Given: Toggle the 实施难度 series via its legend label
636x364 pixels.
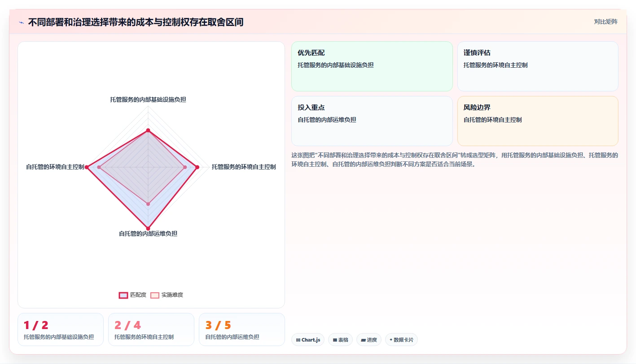Looking at the screenshot, I should point(172,295).
